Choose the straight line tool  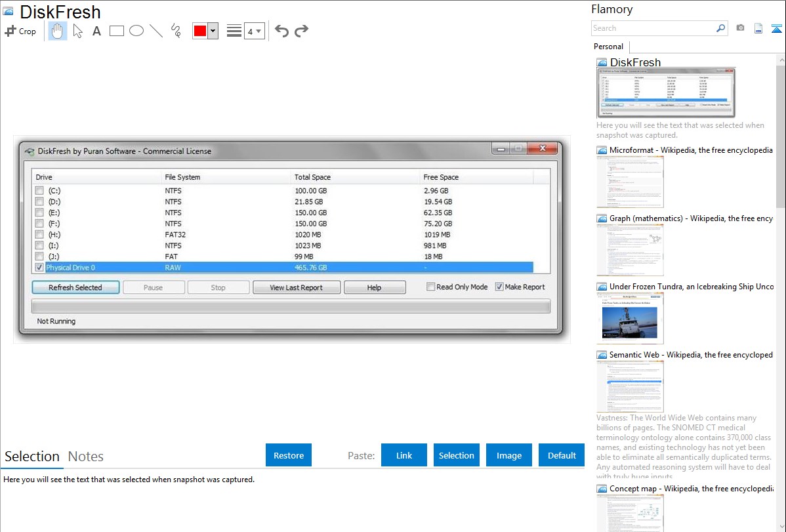(156, 31)
